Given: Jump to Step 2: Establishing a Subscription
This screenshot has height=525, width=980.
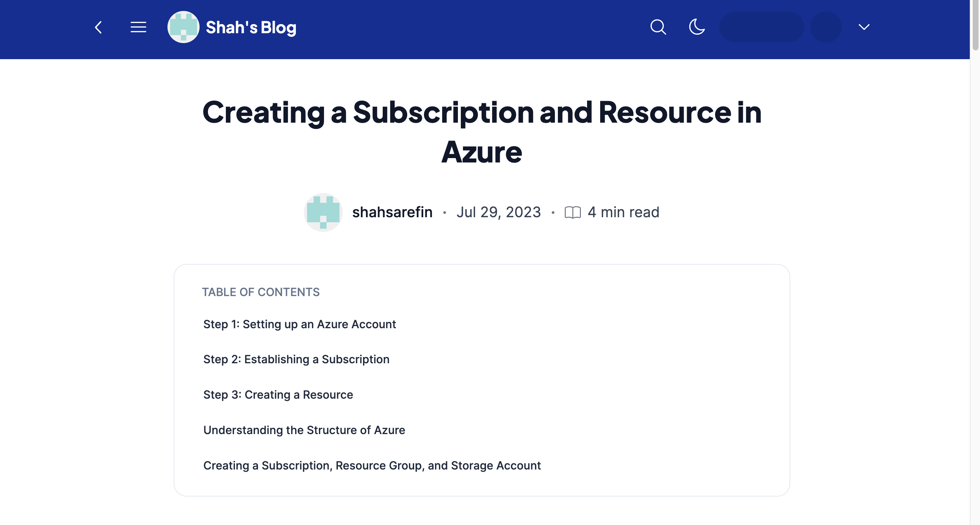Looking at the screenshot, I should (x=296, y=359).
